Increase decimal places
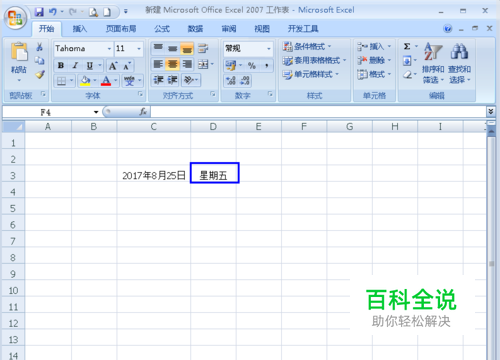The height and width of the screenshot is (360, 500). (x=231, y=80)
